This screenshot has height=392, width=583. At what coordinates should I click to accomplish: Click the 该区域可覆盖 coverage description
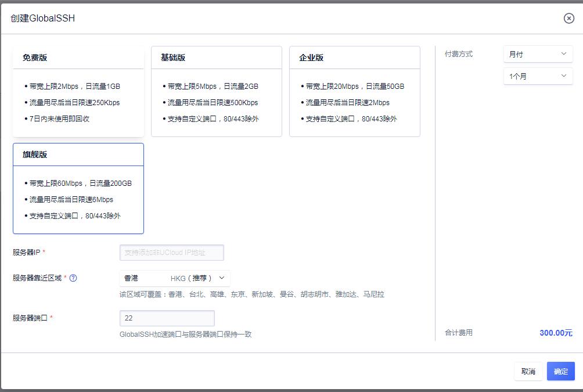click(251, 294)
